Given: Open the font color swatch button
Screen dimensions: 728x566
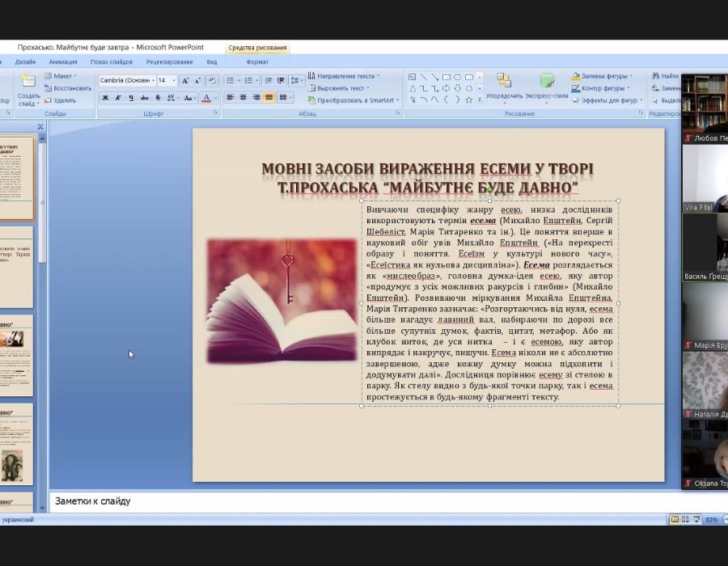Looking at the screenshot, I should tap(205, 98).
